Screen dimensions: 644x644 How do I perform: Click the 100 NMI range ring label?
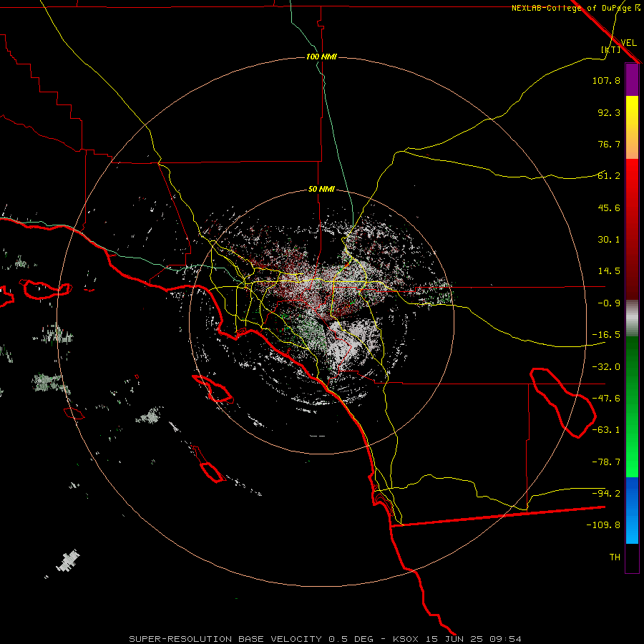point(321,57)
